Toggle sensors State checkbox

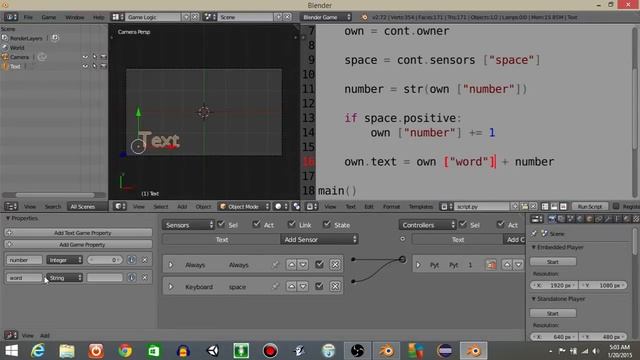click(327, 224)
